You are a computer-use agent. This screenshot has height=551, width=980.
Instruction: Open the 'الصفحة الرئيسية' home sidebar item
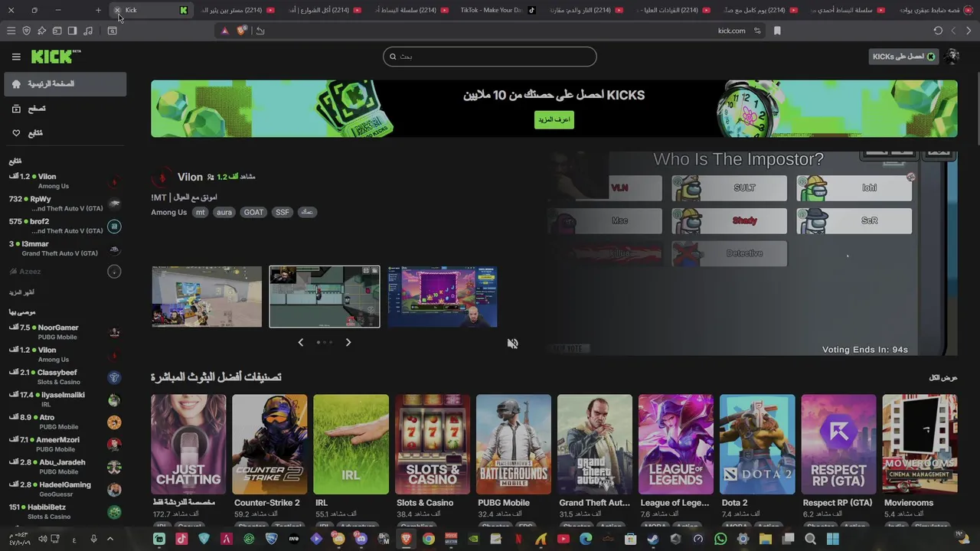pyautogui.click(x=65, y=84)
